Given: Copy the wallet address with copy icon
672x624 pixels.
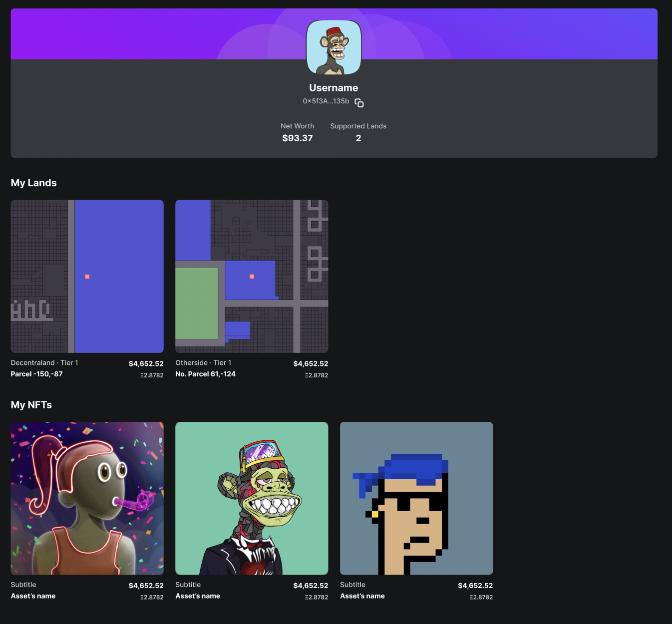Looking at the screenshot, I should (x=359, y=103).
